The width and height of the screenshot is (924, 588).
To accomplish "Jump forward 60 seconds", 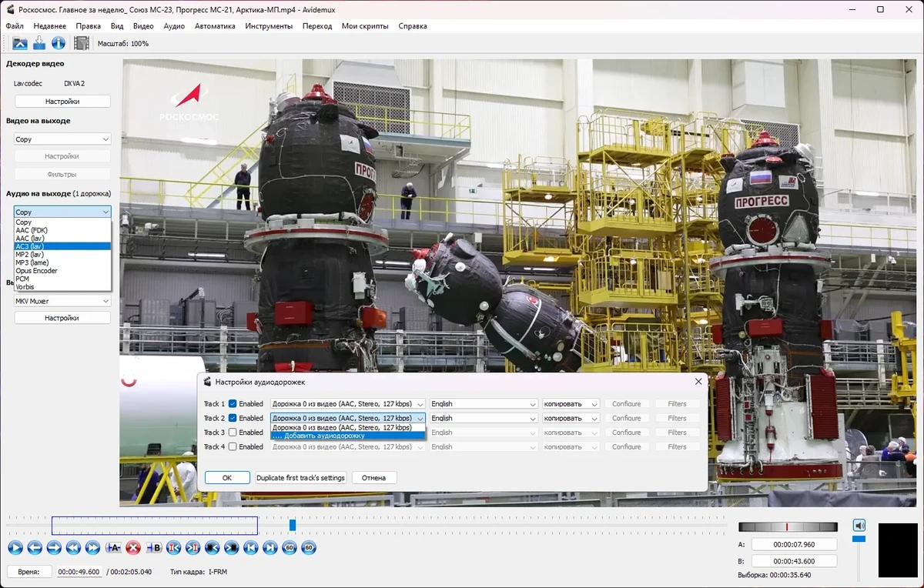I will point(309,548).
